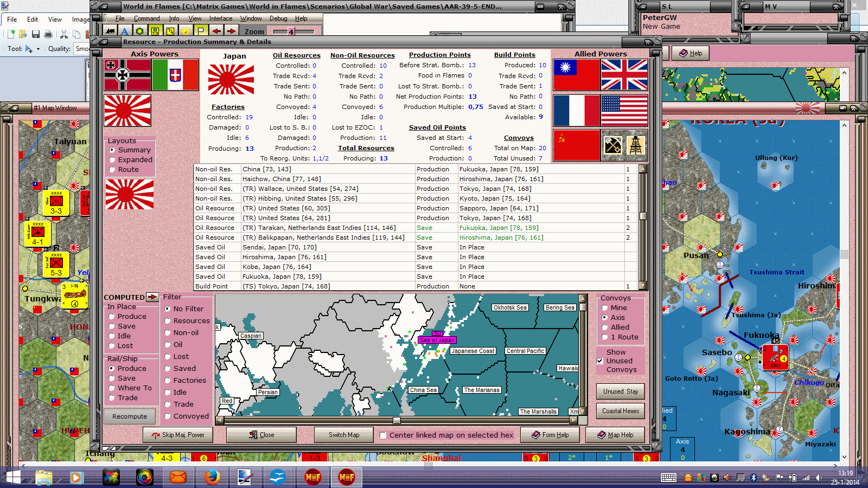868x488 pixels.
Task: Open the Quality combo box in background editor
Action: [x=82, y=49]
